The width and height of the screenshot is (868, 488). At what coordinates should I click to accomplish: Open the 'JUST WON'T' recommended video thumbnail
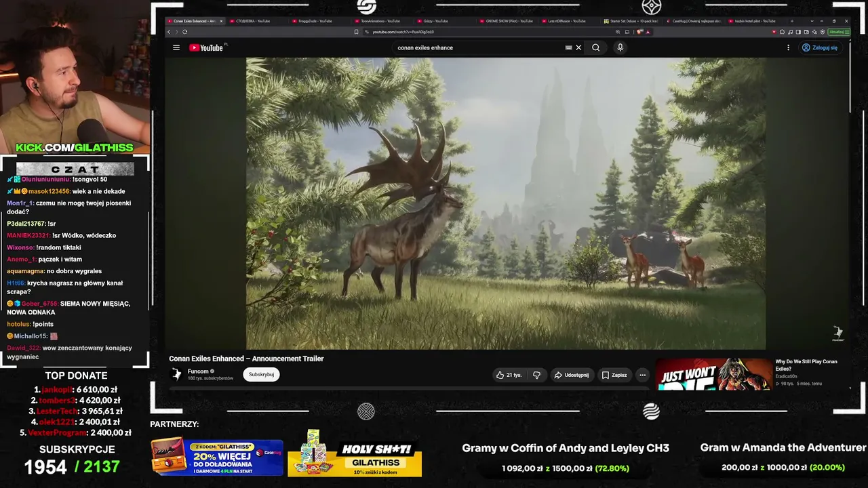click(714, 374)
